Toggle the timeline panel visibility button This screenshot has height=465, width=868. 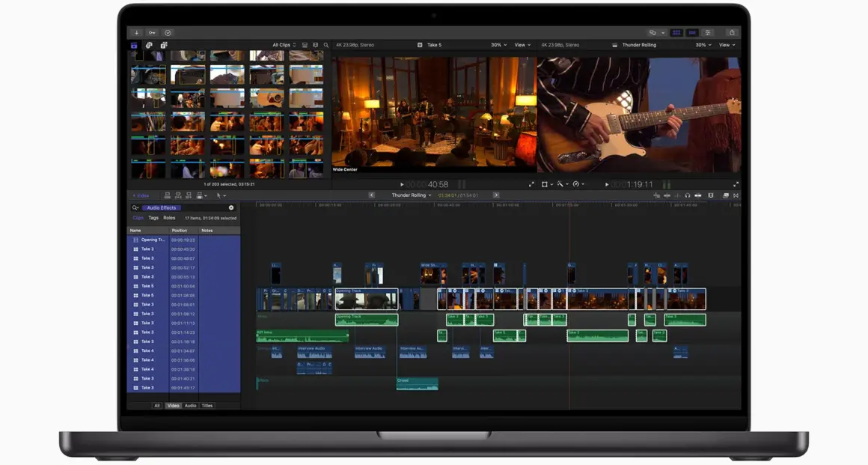692,33
